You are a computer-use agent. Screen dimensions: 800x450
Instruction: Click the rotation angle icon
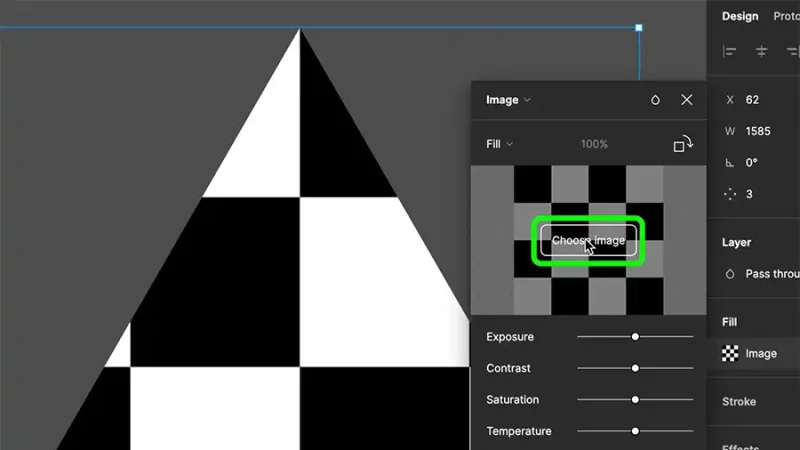(730, 163)
